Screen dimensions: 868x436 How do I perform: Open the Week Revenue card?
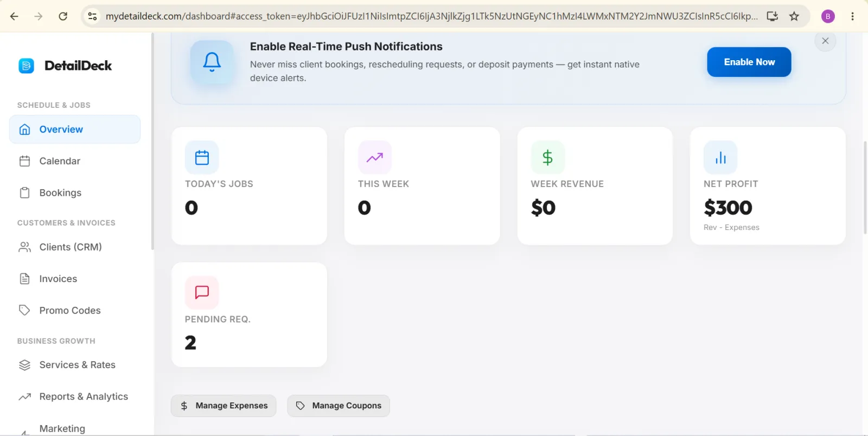coord(595,185)
